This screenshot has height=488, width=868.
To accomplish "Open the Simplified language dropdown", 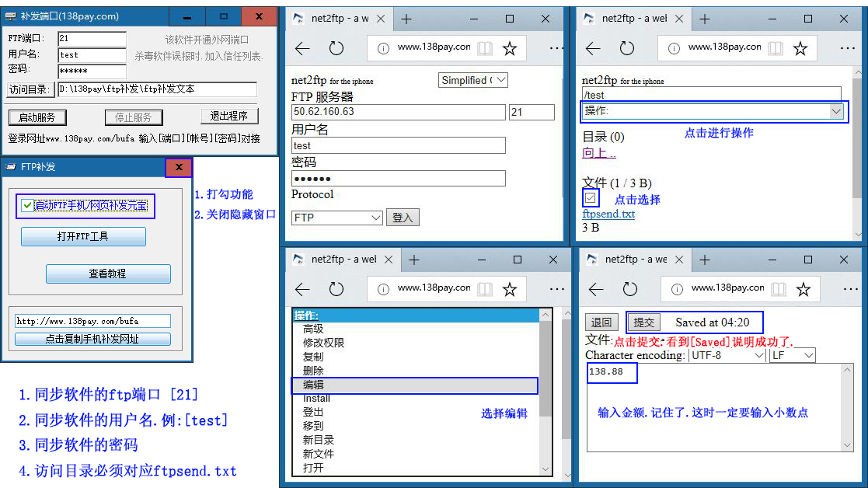I will click(472, 80).
